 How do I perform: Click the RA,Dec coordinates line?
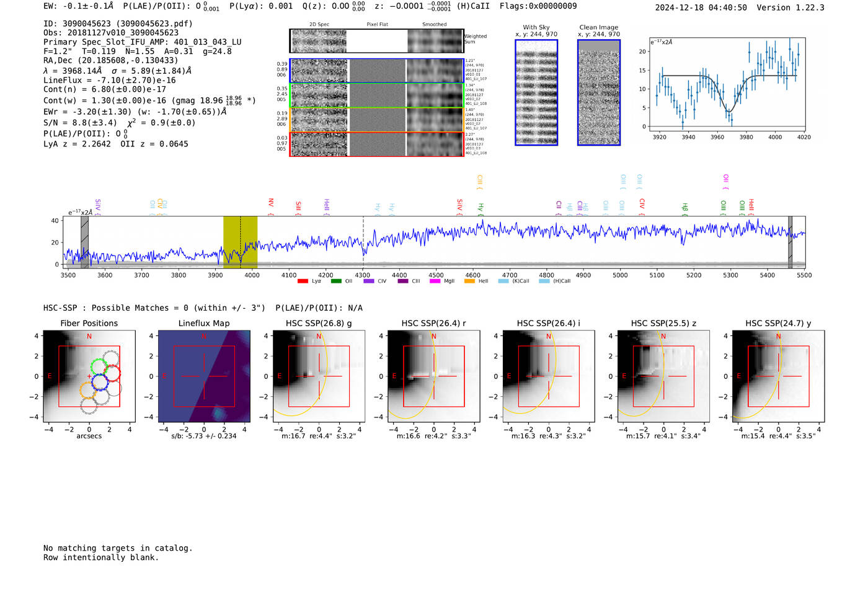(x=111, y=60)
